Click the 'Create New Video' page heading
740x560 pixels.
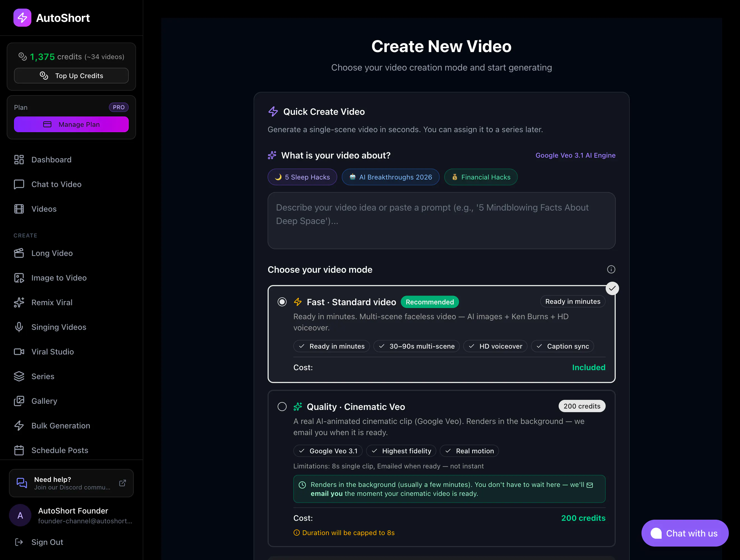(x=441, y=46)
